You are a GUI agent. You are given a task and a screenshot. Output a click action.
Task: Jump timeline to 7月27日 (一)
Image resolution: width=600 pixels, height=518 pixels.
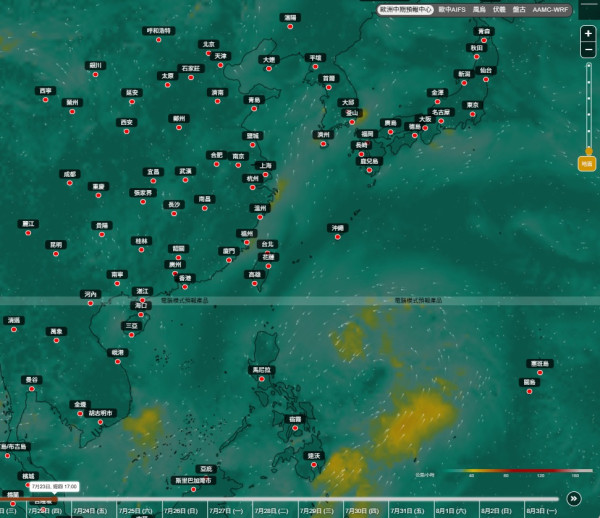(226, 511)
